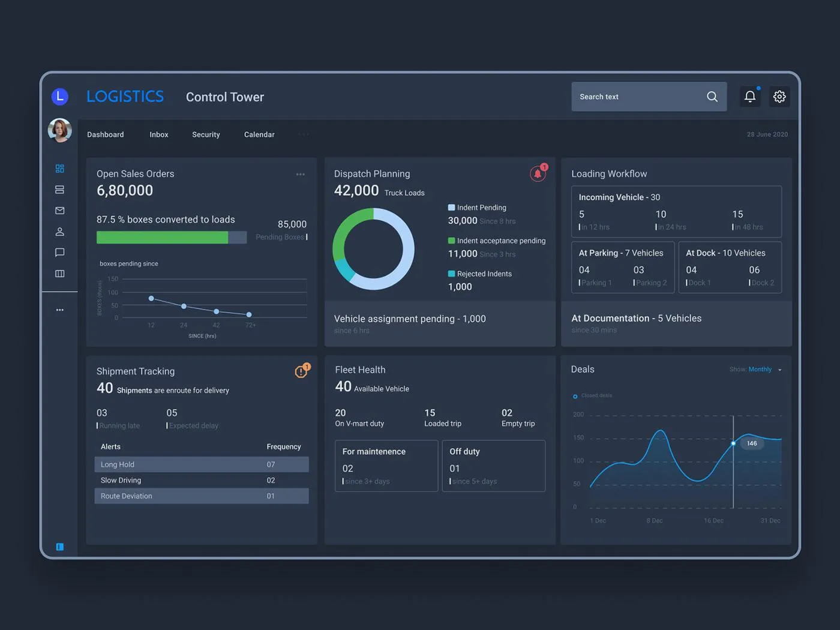Click the Indent Pending light blue swatch
840x630 pixels.
click(x=451, y=208)
